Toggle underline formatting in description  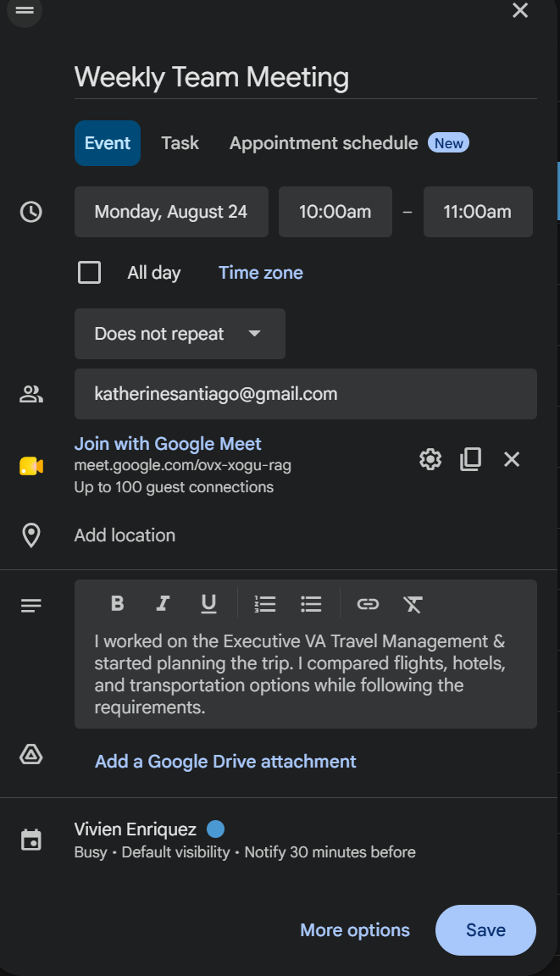click(x=209, y=604)
